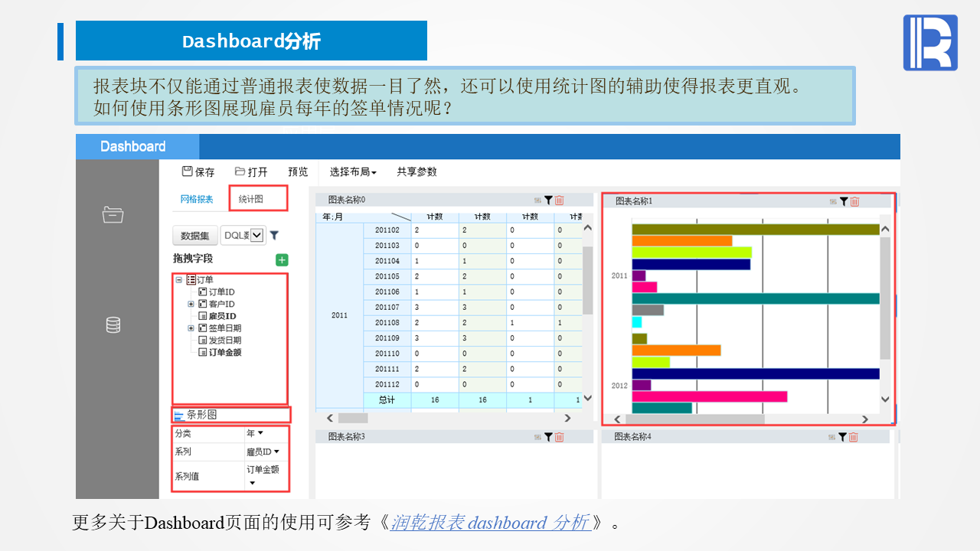The image size is (980, 551).
Task: Click the 预览 preview button
Action: pyautogui.click(x=298, y=172)
